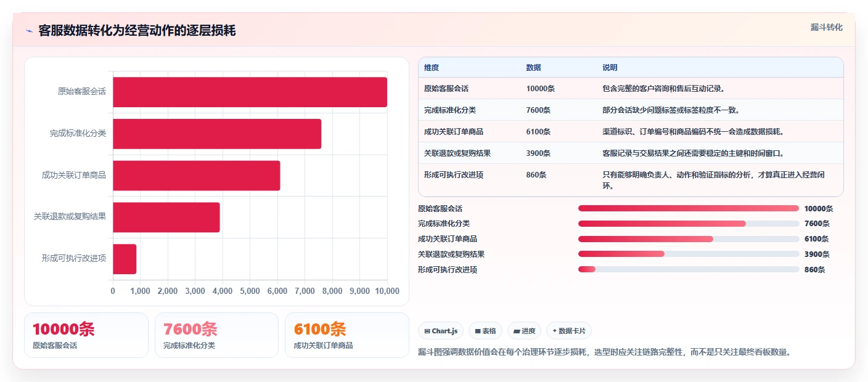Click the title 客服数据转化为经营动作的逐层损耗
Image resolution: width=868 pixels, height=382 pixels.
[137, 31]
